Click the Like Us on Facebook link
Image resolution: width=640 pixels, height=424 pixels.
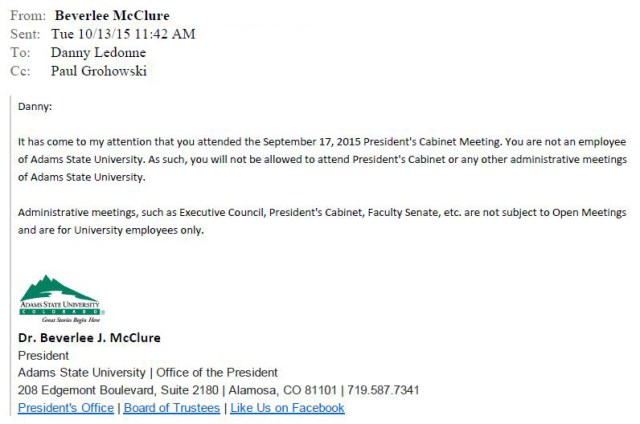287,408
